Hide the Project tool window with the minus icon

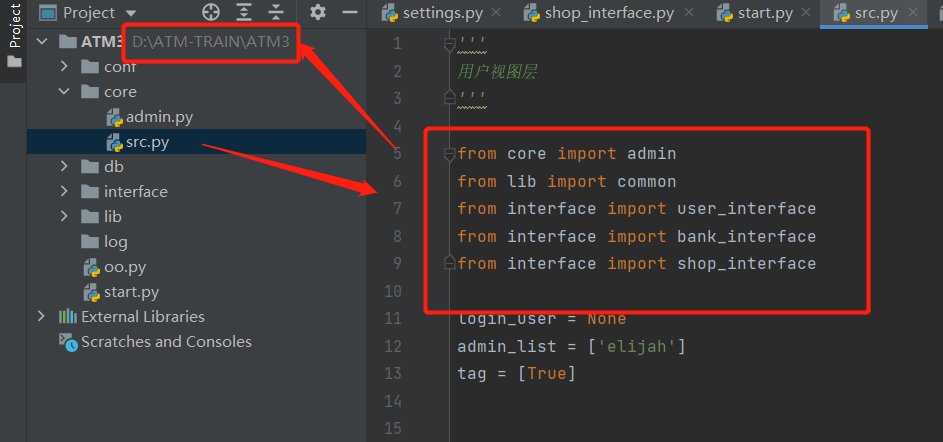(350, 12)
